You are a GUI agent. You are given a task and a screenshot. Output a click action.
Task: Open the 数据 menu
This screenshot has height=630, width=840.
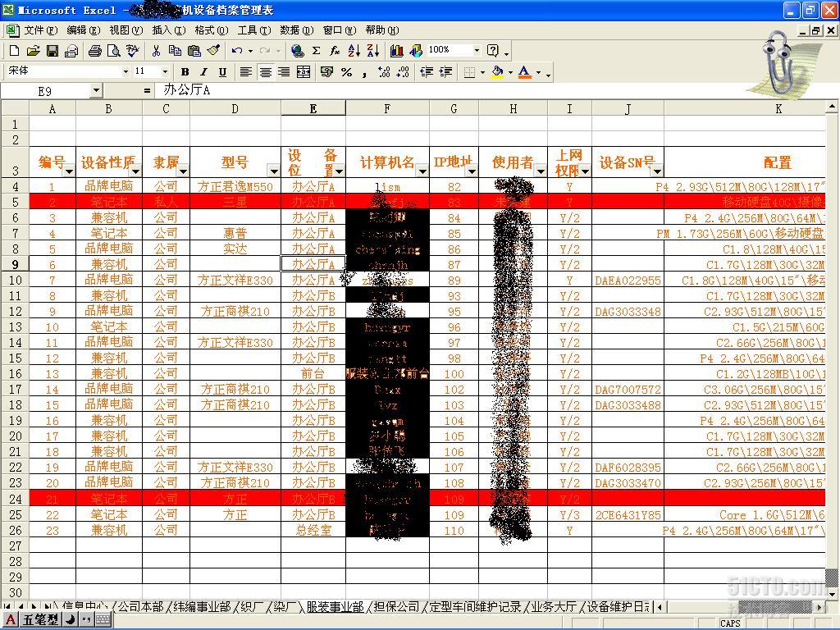[297, 30]
